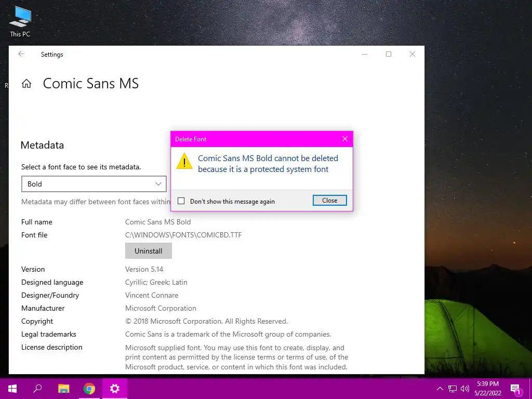Open clock showing 5:39 PM

[487, 389]
